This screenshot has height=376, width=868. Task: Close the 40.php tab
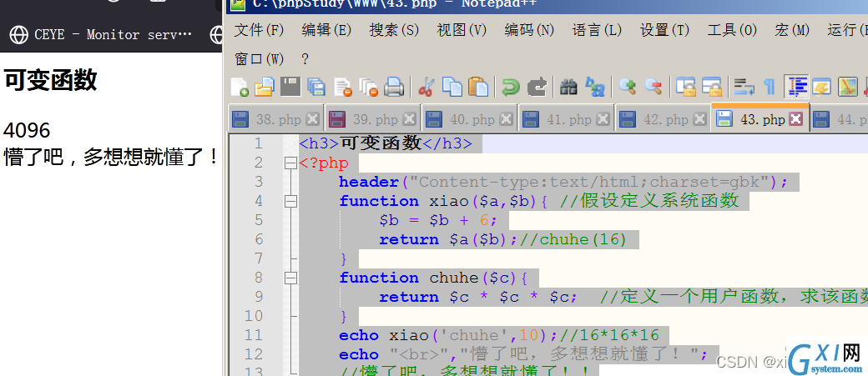pyautogui.click(x=506, y=119)
